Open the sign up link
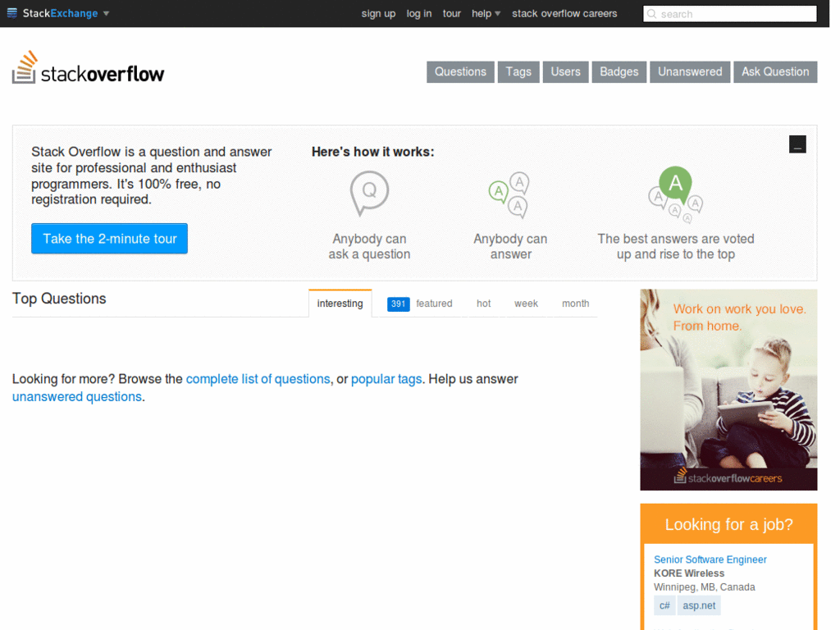This screenshot has width=840, height=630. pos(378,13)
